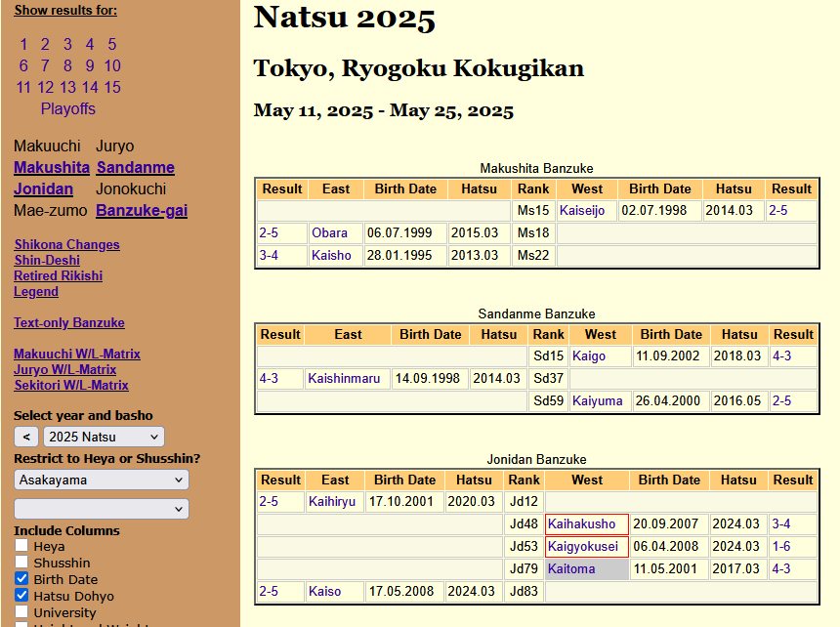Open rikishi Kaiseijo's profile
The width and height of the screenshot is (840, 627).
tap(582, 210)
